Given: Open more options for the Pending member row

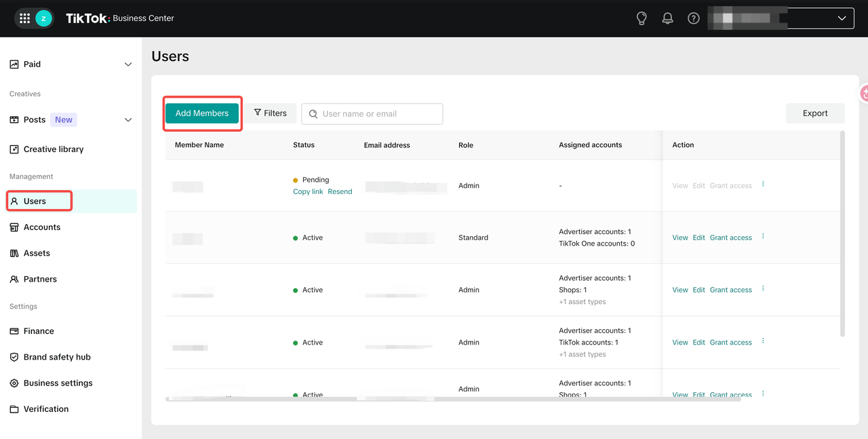Looking at the screenshot, I should point(763,185).
